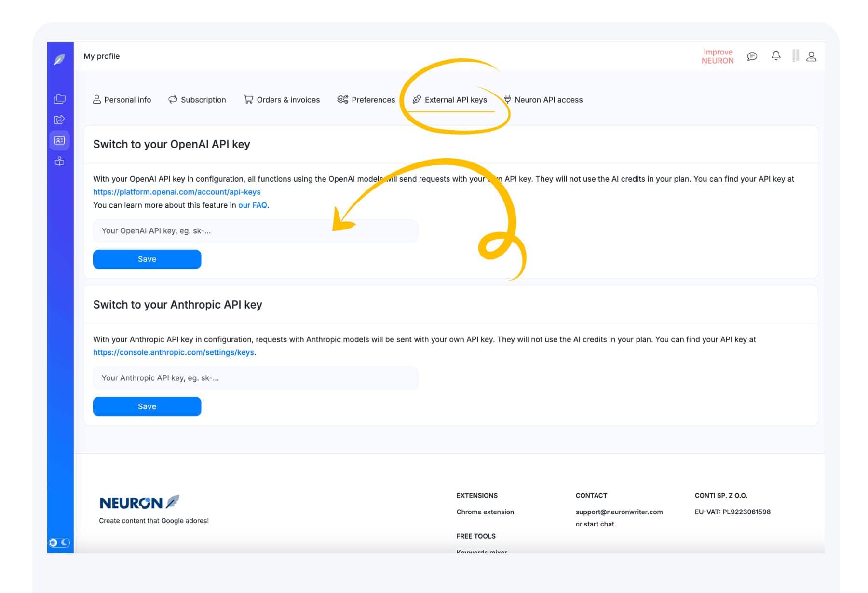Viewport: 868px width, 593px height.
Task: Switch to Subscription tab
Action: [x=197, y=100]
